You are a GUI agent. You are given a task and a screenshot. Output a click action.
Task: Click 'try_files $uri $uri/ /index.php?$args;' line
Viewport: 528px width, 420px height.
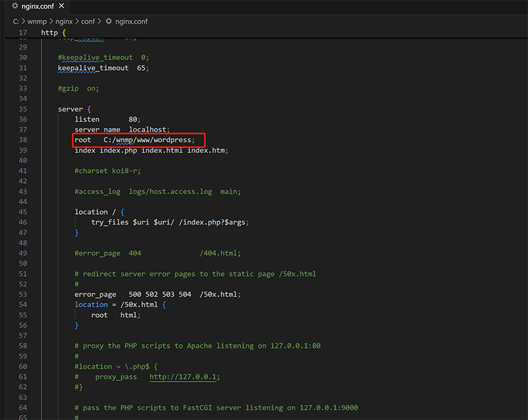170,223
